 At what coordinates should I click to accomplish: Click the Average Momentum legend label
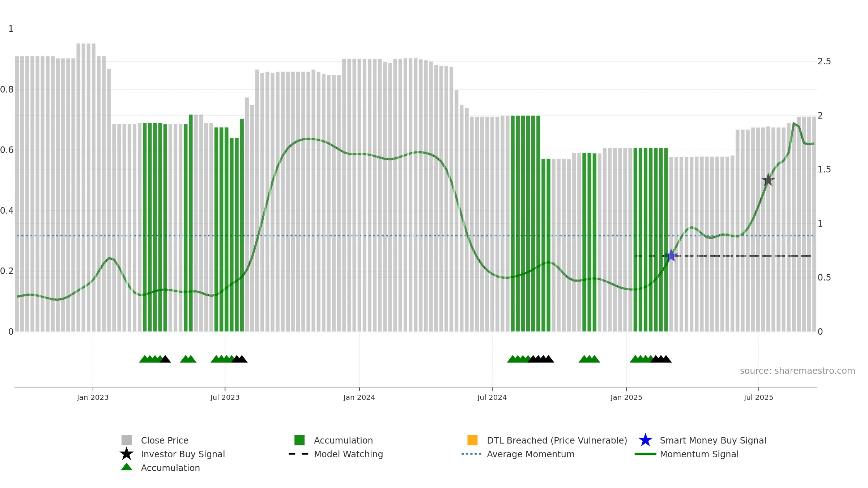531,454
